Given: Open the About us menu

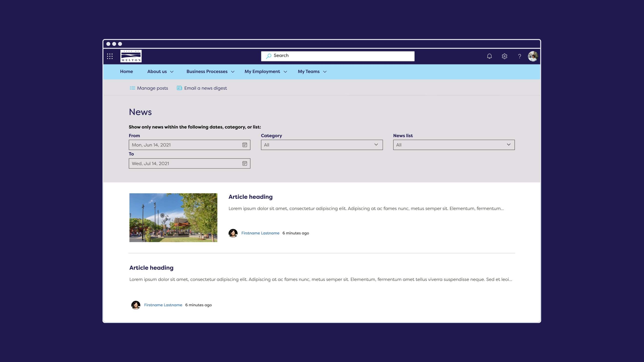Looking at the screenshot, I should pos(157,71).
